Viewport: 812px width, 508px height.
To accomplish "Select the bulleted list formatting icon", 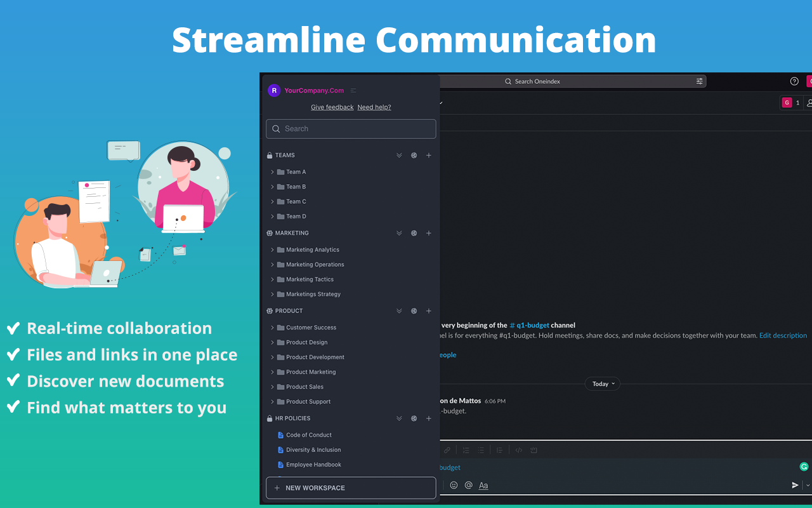I will [x=481, y=450].
